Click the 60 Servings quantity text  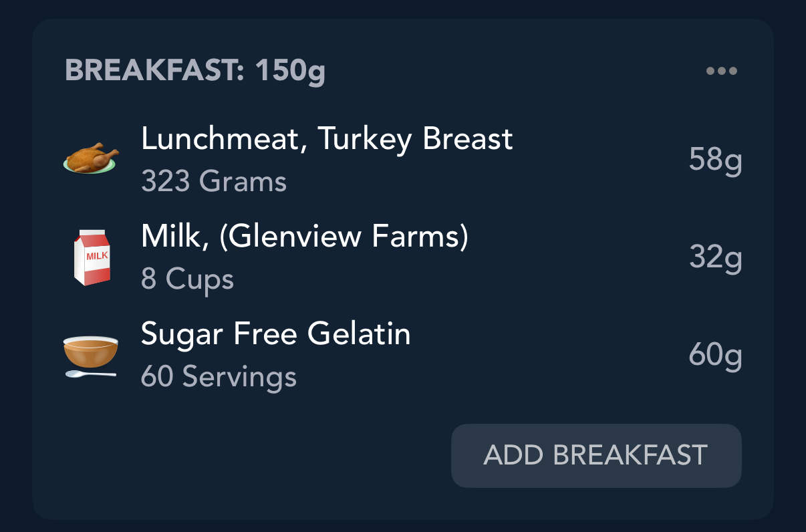coord(219,376)
